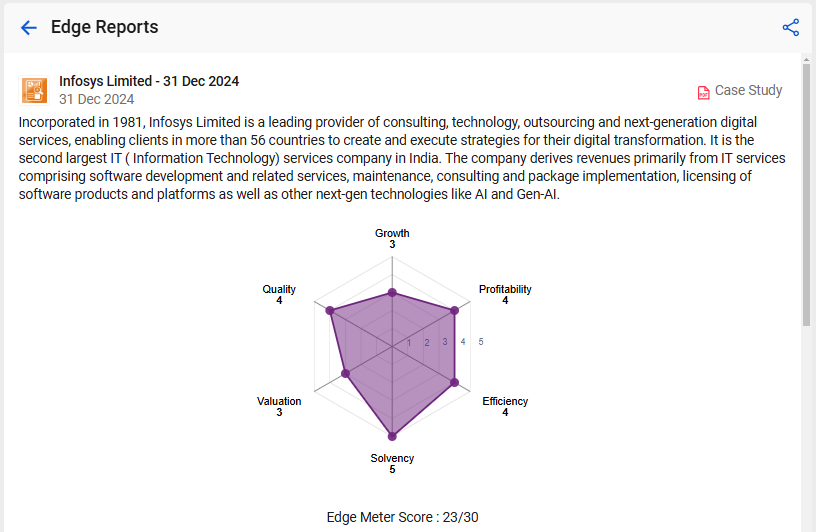Select the Solvency data point on radar

pyautogui.click(x=392, y=436)
